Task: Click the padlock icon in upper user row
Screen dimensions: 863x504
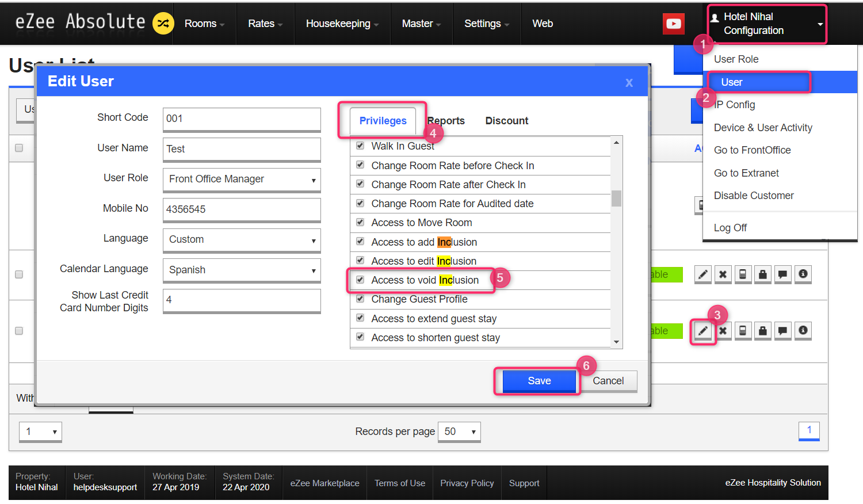Action: coord(763,274)
